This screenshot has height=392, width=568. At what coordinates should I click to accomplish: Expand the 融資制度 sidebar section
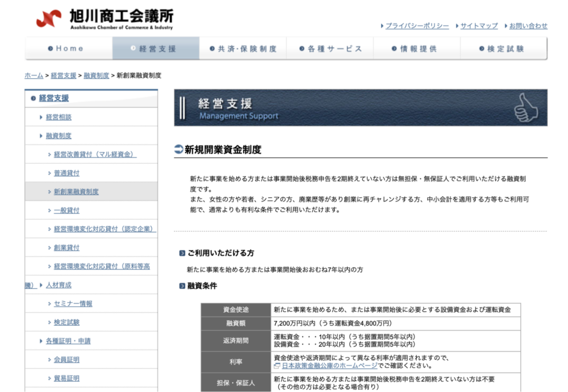pyautogui.click(x=59, y=136)
